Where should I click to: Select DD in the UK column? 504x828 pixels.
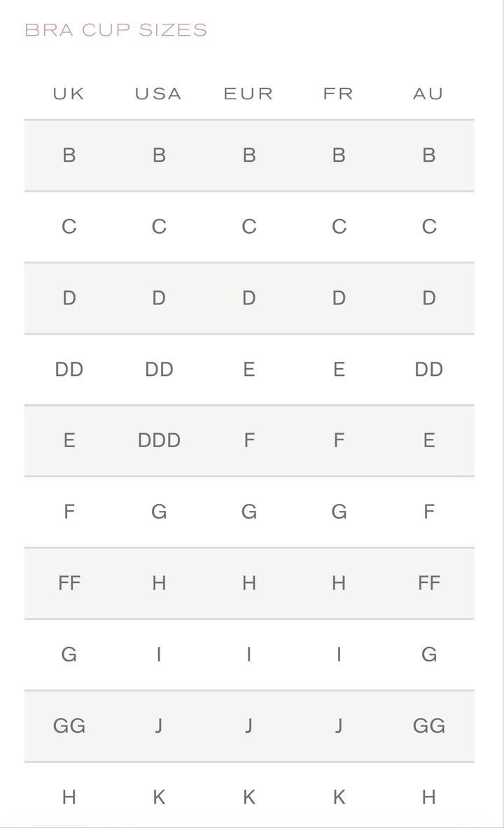coord(69,369)
